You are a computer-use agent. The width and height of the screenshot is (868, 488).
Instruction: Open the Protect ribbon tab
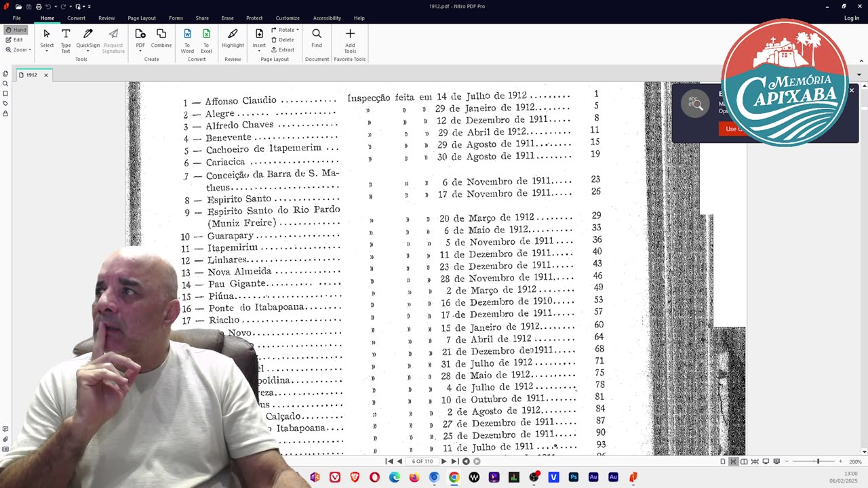[254, 18]
